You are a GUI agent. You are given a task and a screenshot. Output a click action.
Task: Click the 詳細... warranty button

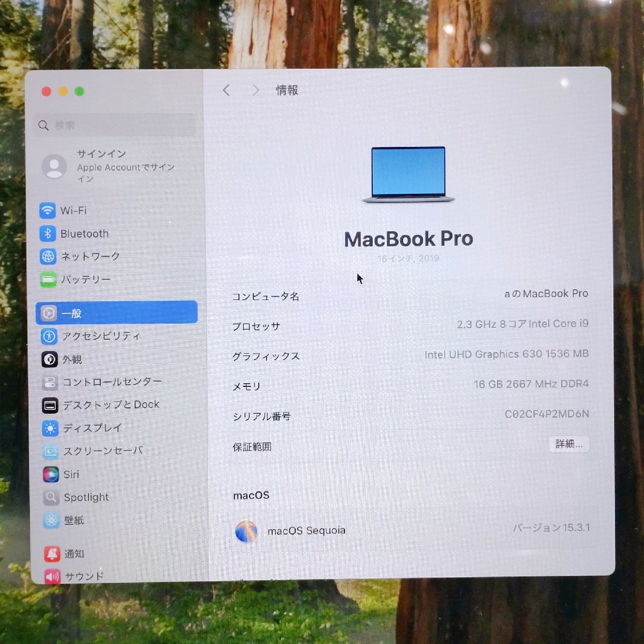(569, 444)
